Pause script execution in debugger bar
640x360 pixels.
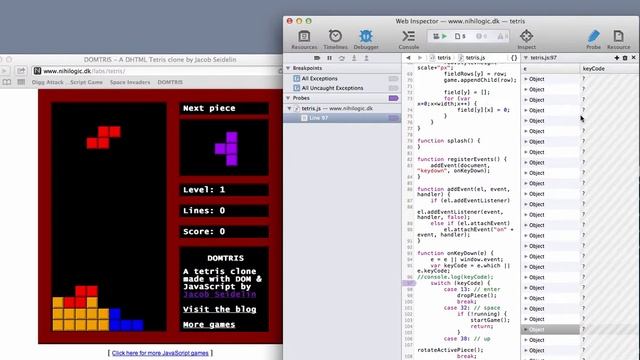[x=329, y=58]
